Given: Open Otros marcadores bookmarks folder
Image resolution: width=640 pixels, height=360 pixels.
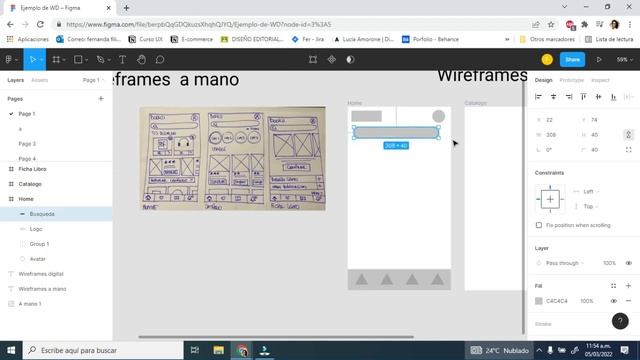Looking at the screenshot, I should pyautogui.click(x=547, y=39).
